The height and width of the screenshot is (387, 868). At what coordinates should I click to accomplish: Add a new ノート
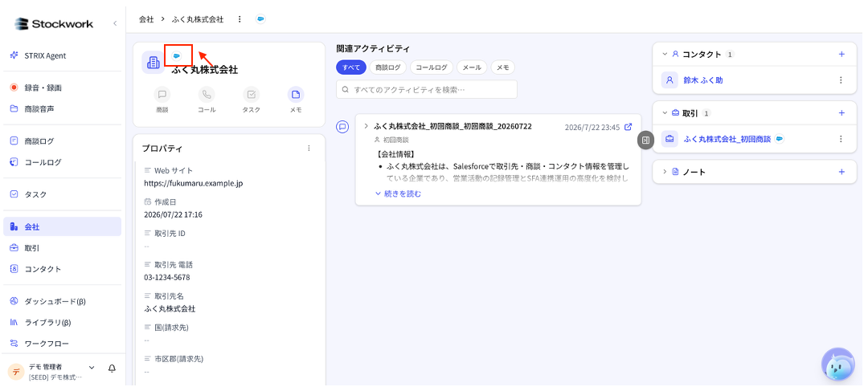841,172
